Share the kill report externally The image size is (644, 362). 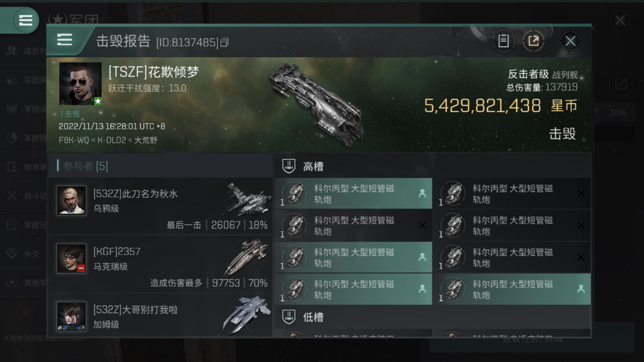click(x=533, y=41)
